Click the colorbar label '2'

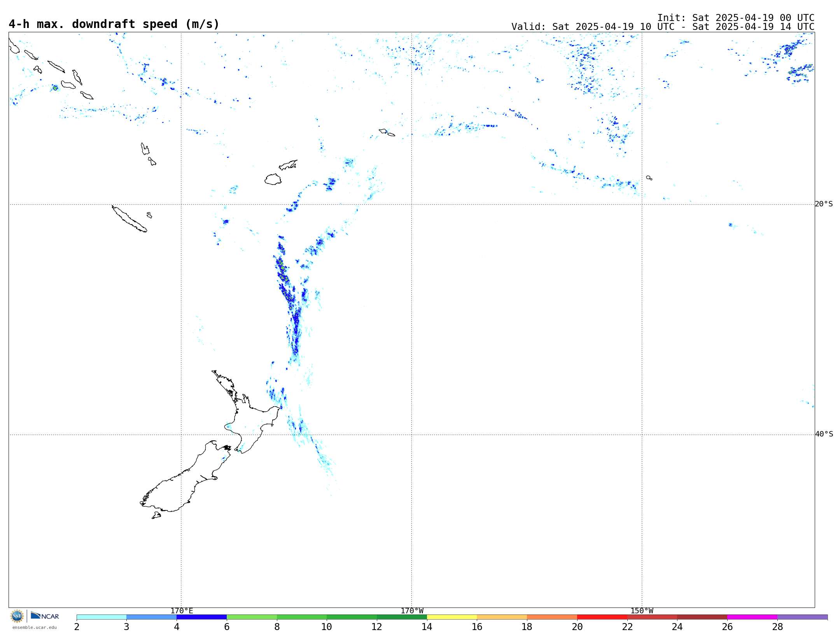click(x=77, y=627)
